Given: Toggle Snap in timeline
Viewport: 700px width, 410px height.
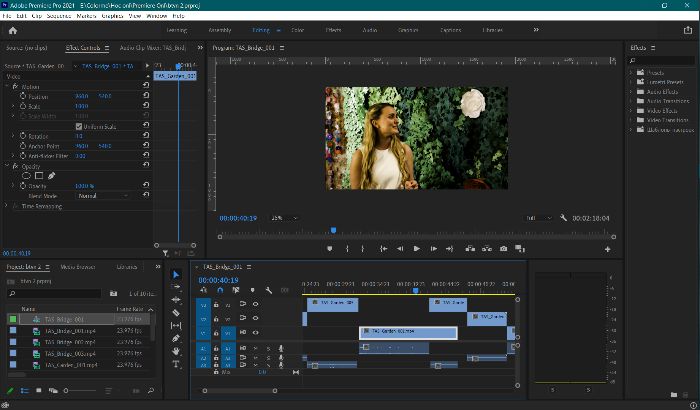Looking at the screenshot, I should [220, 290].
